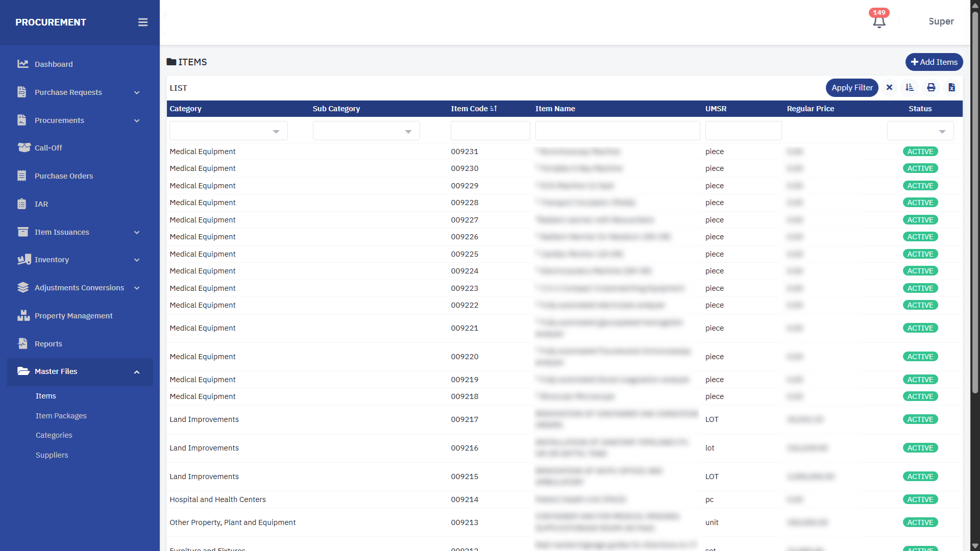Open Call-Off in sidebar
980x551 pixels.
click(x=48, y=148)
